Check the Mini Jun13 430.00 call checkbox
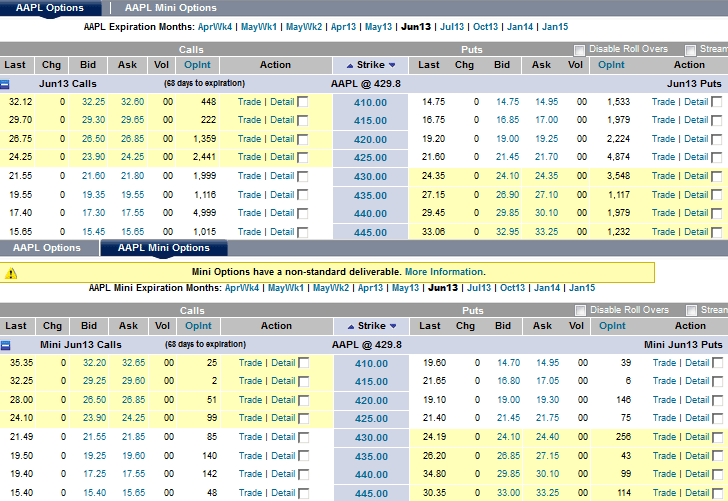Viewport: 728px width, 501px height. 304,437
